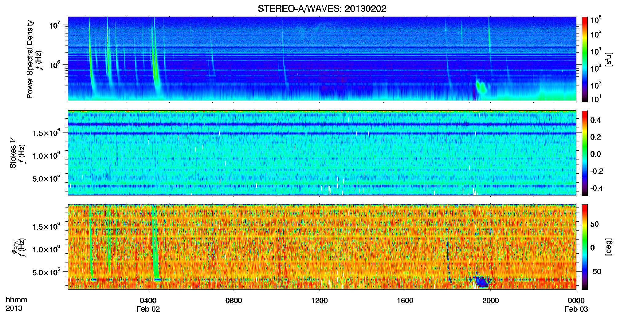This screenshot has height=332, width=644.
Task: Click 1.5×10^6 tick in Stokes V panel
Action: click(x=46, y=132)
